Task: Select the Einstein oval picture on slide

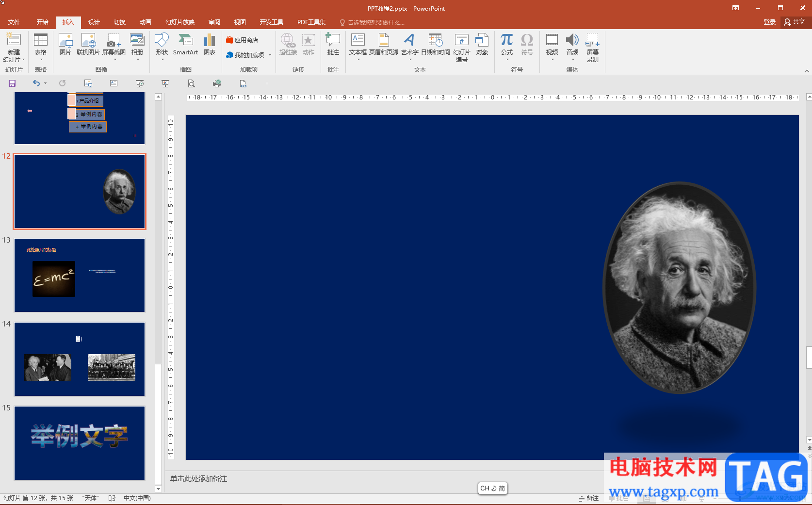Action: (679, 287)
